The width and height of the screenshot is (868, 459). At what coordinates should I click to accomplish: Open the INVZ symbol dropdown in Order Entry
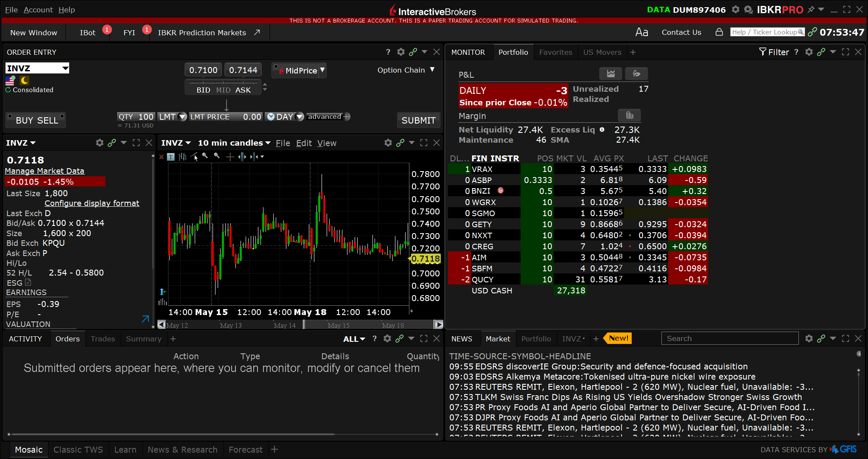65,68
